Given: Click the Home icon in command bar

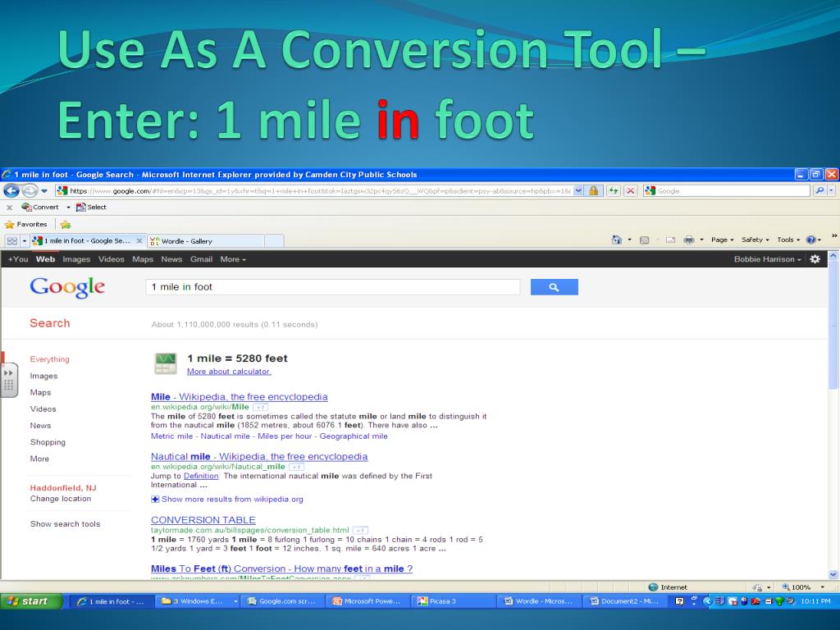Looking at the screenshot, I should click(x=617, y=240).
